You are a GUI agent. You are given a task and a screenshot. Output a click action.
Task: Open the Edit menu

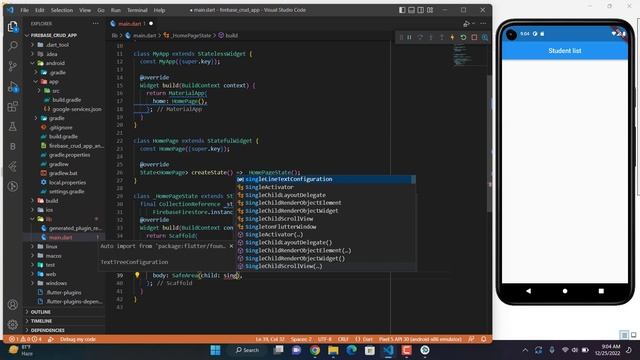click(40, 10)
